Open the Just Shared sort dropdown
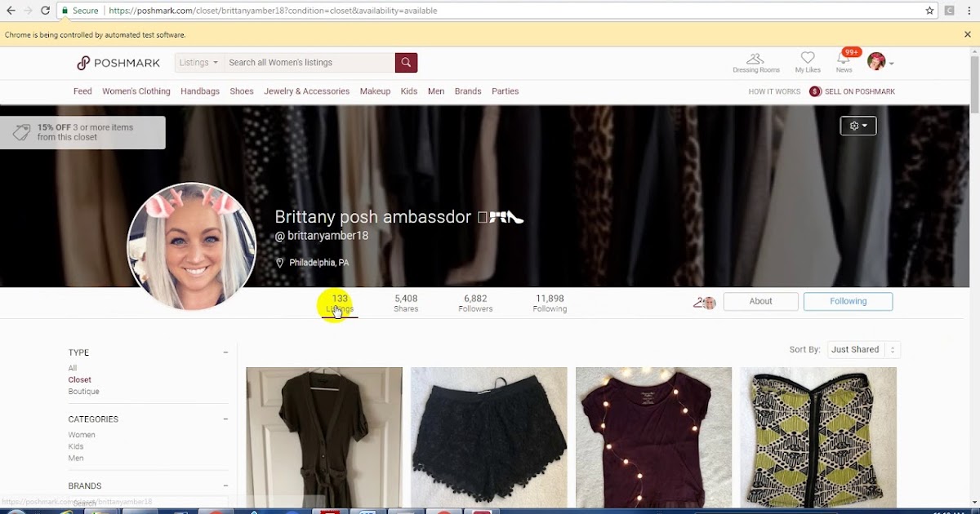 tap(862, 349)
